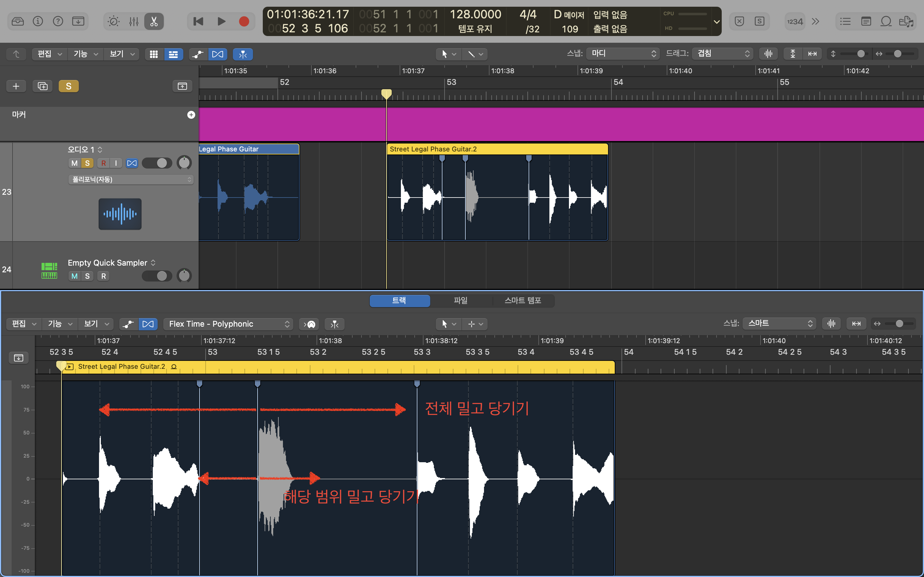The image size is (924, 577).
Task: Enable record on Empty Quick Sampler track
Action: point(104,276)
